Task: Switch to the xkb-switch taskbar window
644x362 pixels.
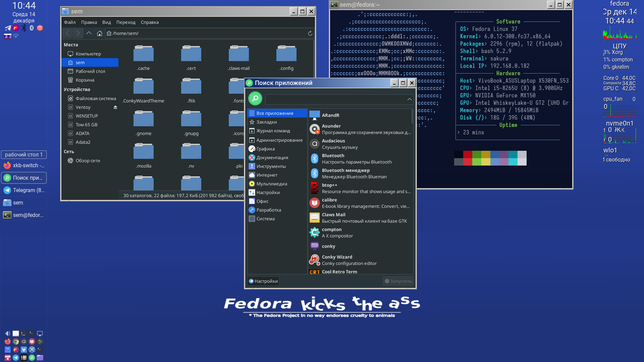Action: point(24,166)
